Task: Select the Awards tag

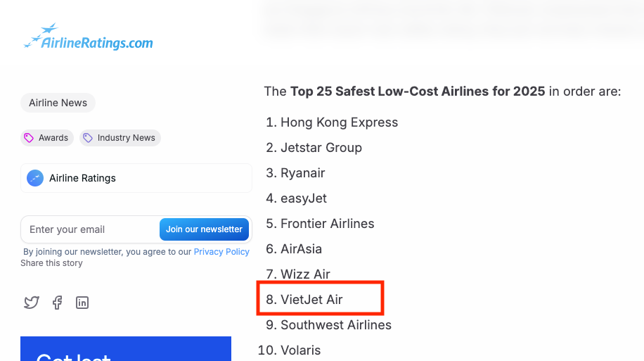Action: 47,138
